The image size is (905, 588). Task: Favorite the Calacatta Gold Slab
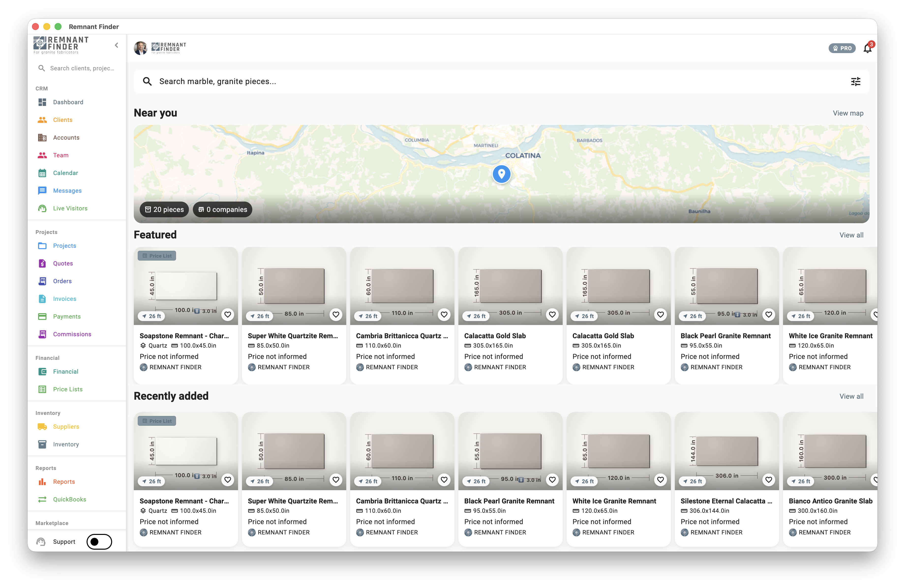(552, 315)
